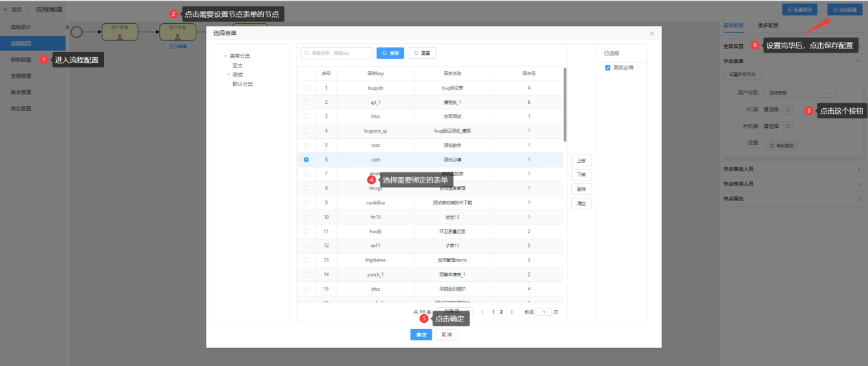
Task: Click the start event circle in flow diagram
Action: (x=76, y=31)
